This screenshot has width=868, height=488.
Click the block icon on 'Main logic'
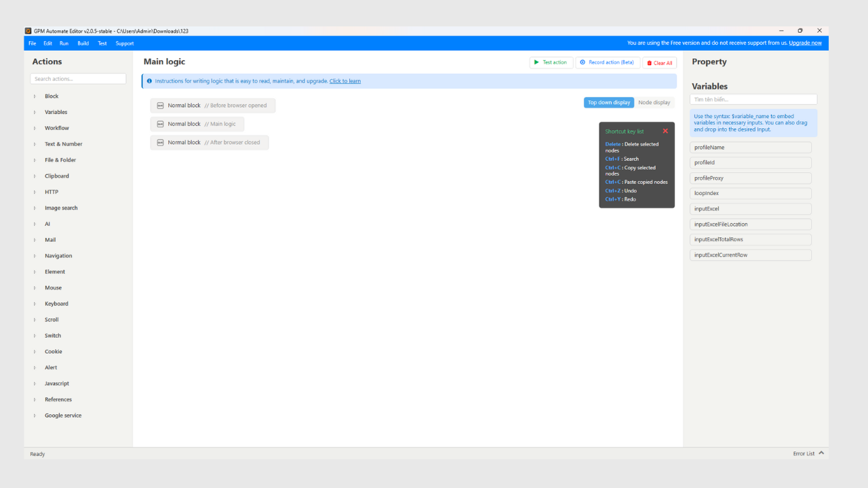click(x=159, y=123)
